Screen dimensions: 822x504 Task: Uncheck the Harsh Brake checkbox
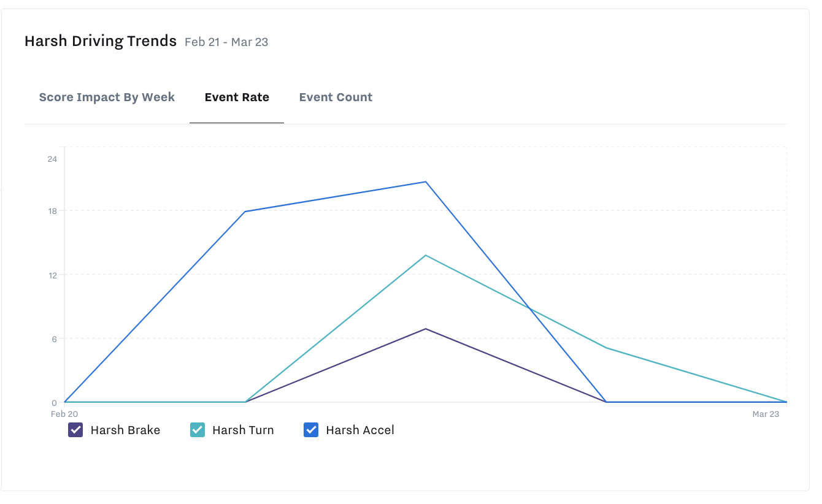(x=75, y=430)
